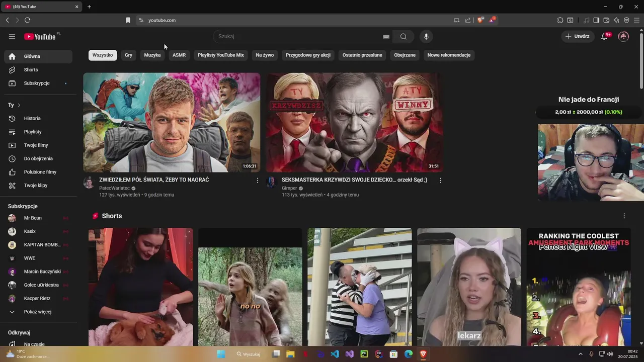
Task: Open Visual Studio Code from taskbar
Action: pos(335,354)
